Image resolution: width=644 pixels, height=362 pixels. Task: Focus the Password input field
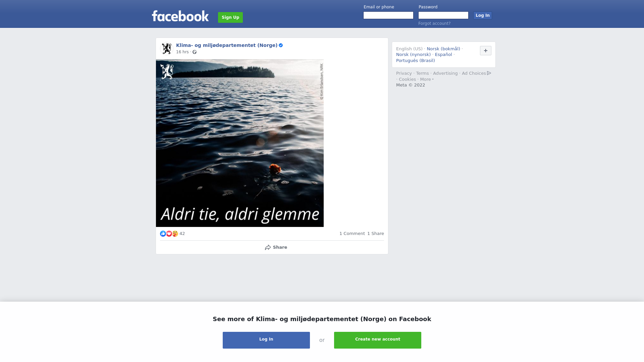click(443, 15)
